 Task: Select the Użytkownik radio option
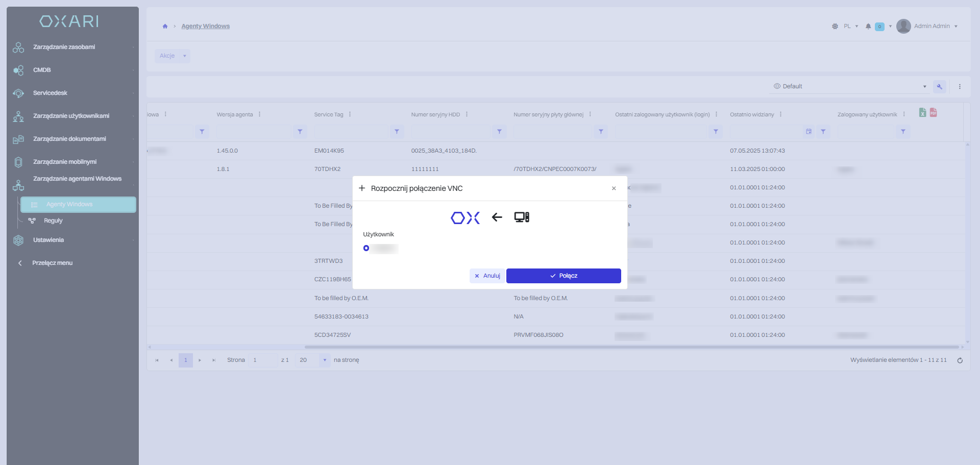pos(366,249)
